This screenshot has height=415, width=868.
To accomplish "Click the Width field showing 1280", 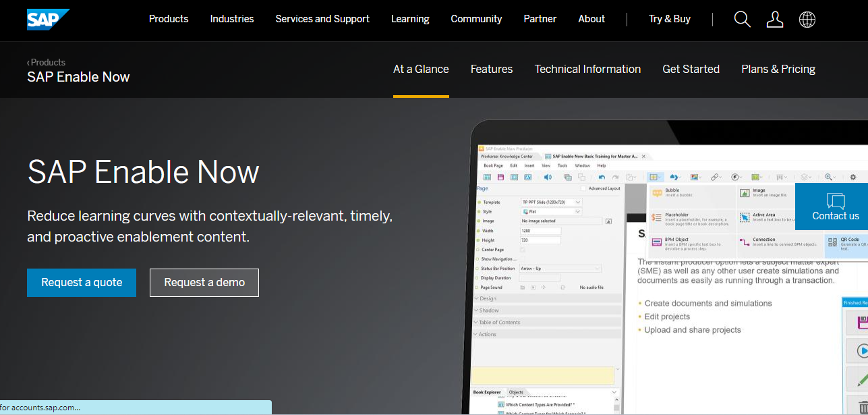I will click(x=540, y=231).
